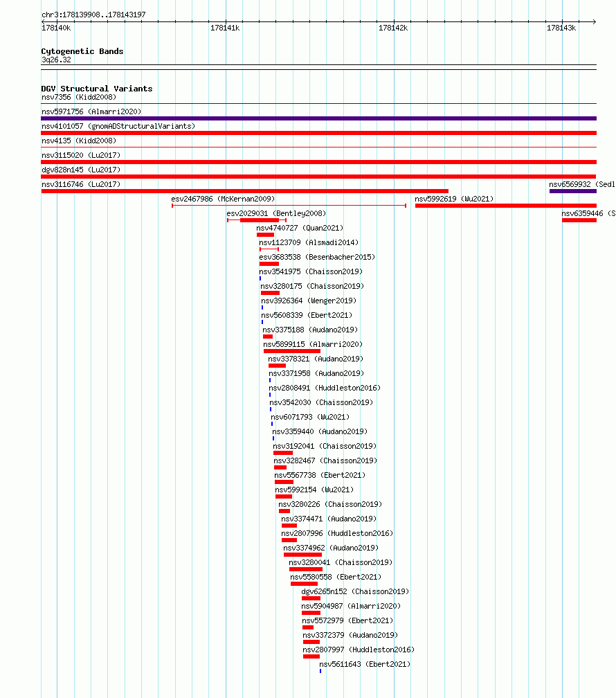Click nsv3375188 (Audano2019) label
Viewport: 616px width, 698px height.
(310, 330)
